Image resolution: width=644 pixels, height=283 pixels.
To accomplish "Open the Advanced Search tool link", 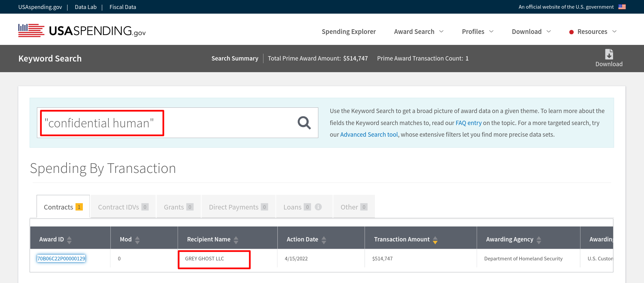I will [369, 134].
